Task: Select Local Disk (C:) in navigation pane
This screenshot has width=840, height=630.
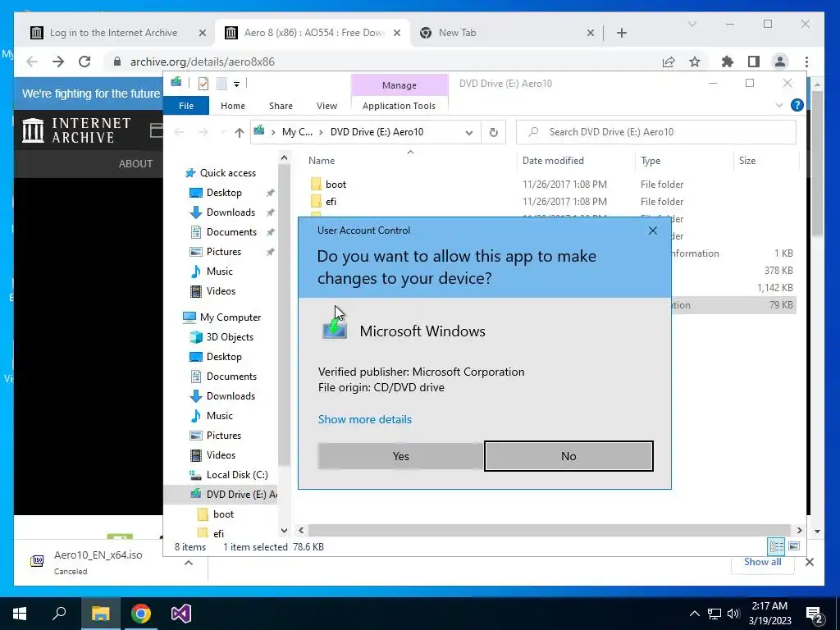Action: [x=237, y=475]
